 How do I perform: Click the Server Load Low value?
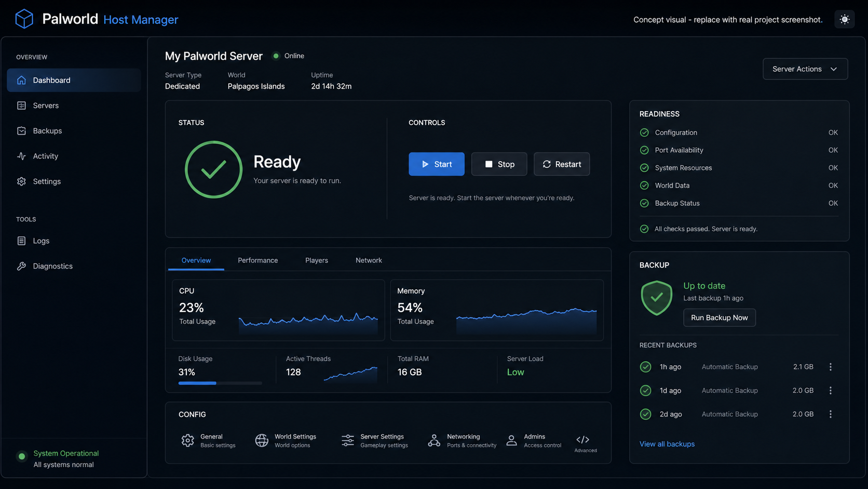(x=516, y=372)
